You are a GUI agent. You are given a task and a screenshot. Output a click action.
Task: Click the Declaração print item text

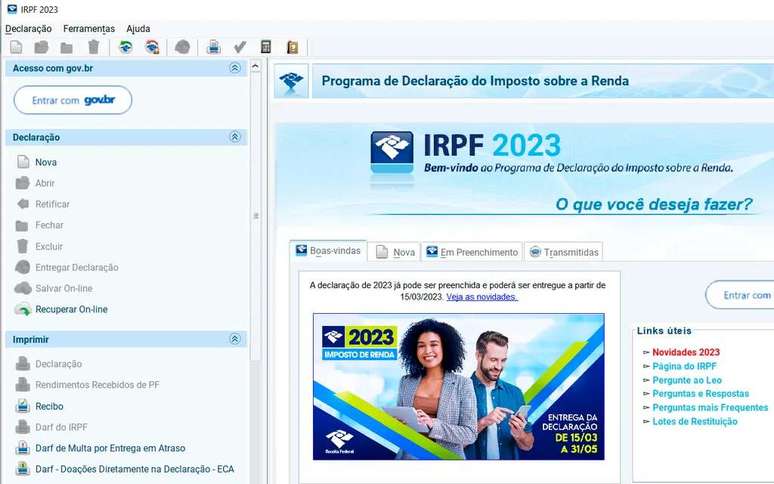(x=59, y=364)
